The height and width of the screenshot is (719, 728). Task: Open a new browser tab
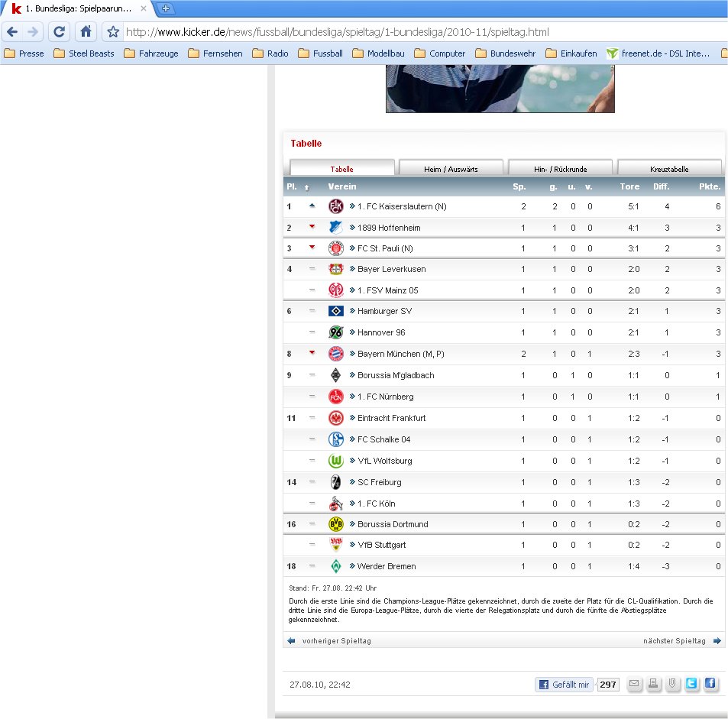[x=167, y=8]
